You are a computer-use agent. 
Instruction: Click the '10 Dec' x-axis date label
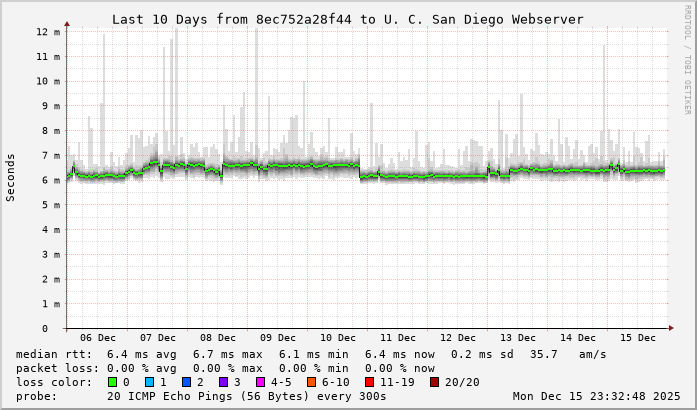coord(338,338)
